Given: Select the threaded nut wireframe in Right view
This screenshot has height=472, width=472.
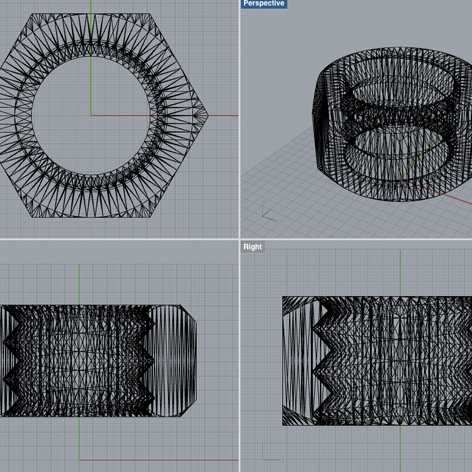Looking at the screenshot, I should coord(377,361).
